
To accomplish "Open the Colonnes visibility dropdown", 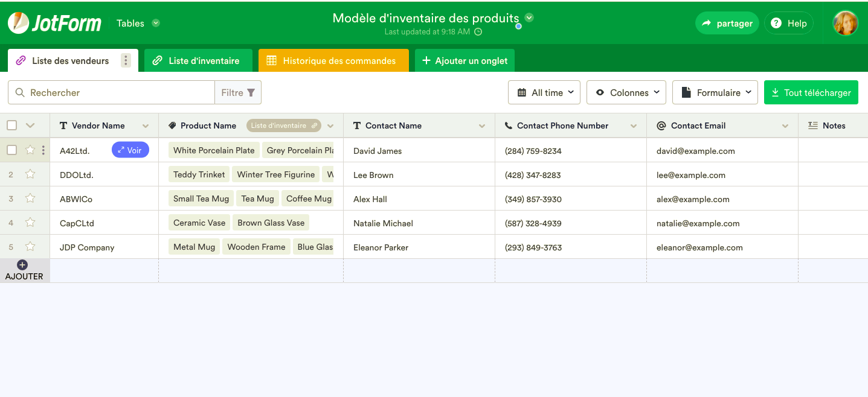I will [626, 92].
